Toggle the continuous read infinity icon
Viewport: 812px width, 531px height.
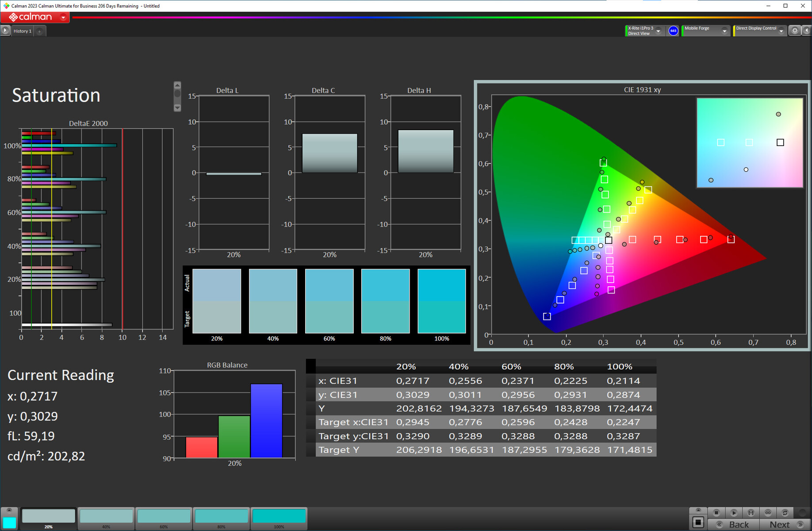pos(768,512)
